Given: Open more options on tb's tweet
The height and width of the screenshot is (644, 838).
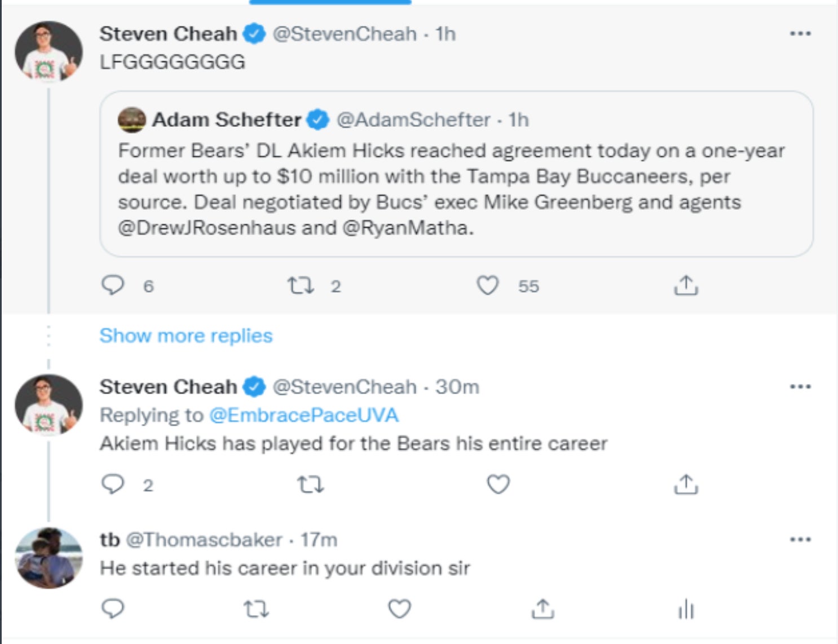Looking at the screenshot, I should tap(800, 540).
